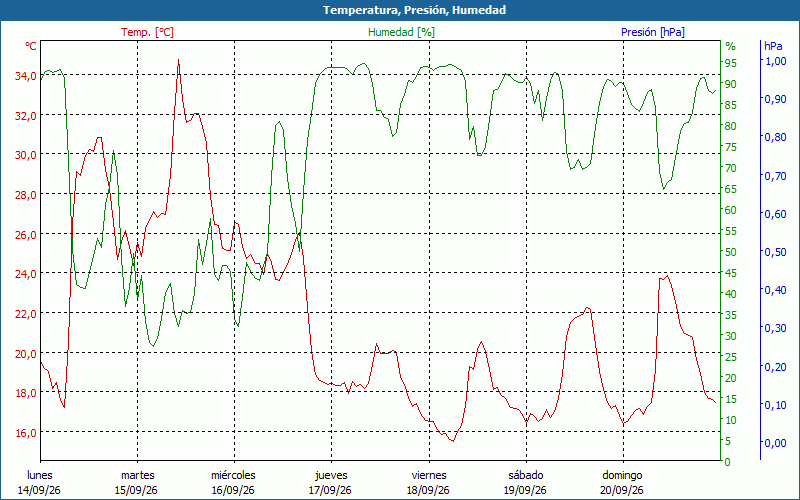Click the 0,70 tick on the pressure axis

pos(775,176)
